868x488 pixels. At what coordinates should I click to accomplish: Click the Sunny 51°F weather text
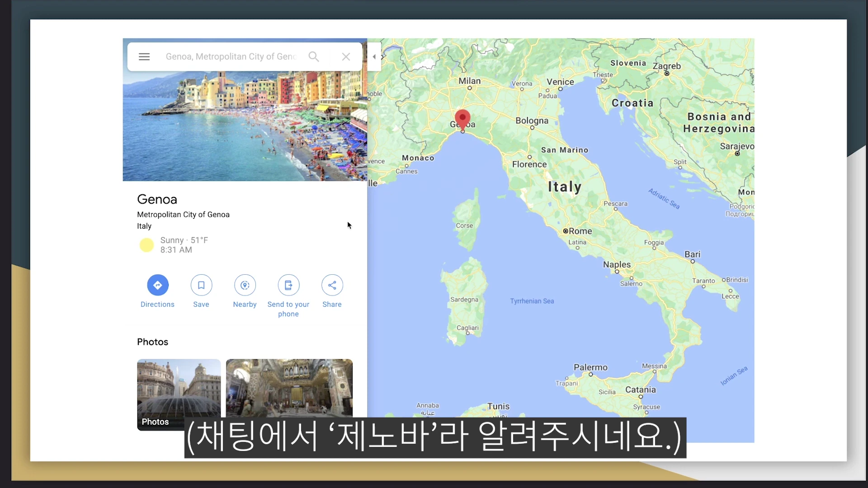click(184, 240)
